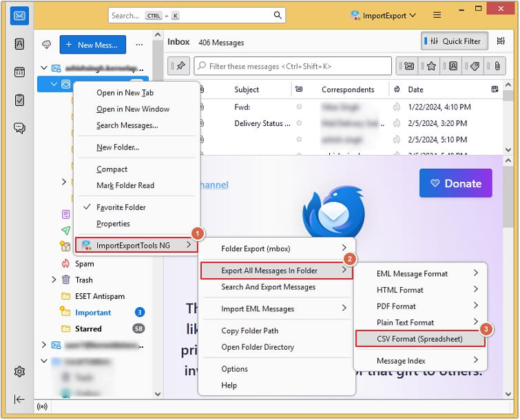This screenshot has height=420, width=520.
Task: Click the global Search field
Action: pos(197,15)
